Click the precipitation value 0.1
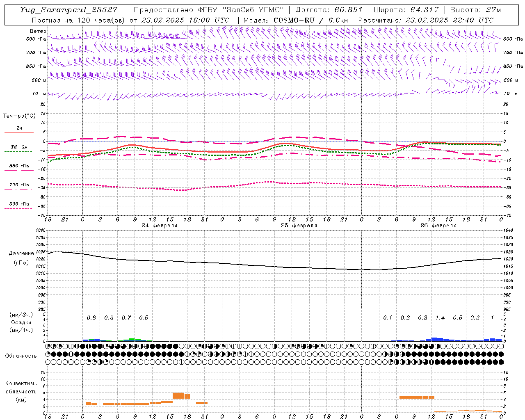 (388, 317)
